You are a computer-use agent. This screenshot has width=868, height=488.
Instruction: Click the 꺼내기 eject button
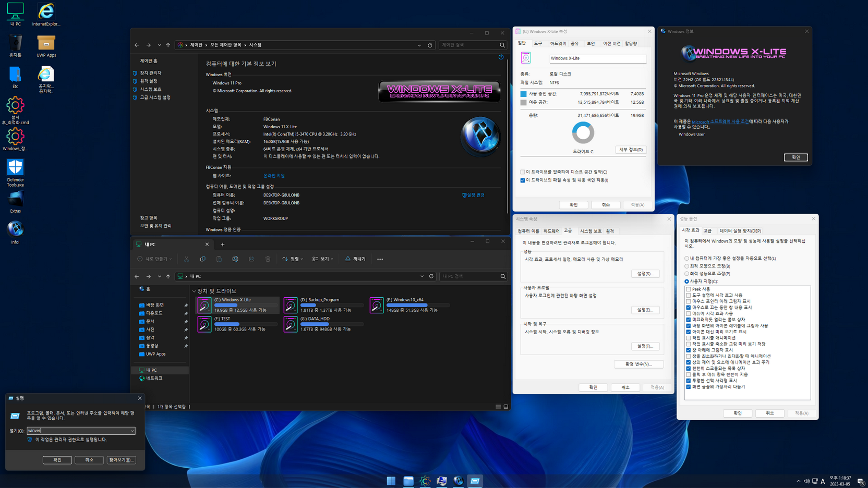[355, 259]
